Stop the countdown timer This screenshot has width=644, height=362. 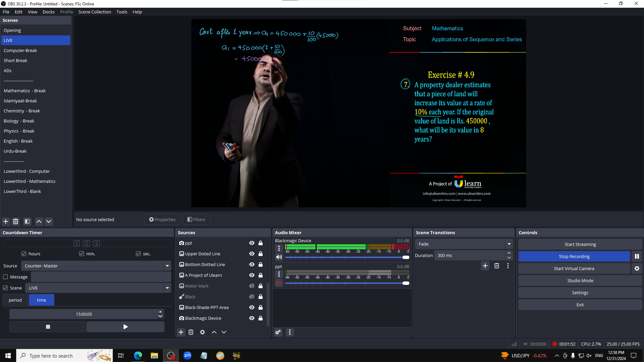tap(48, 327)
